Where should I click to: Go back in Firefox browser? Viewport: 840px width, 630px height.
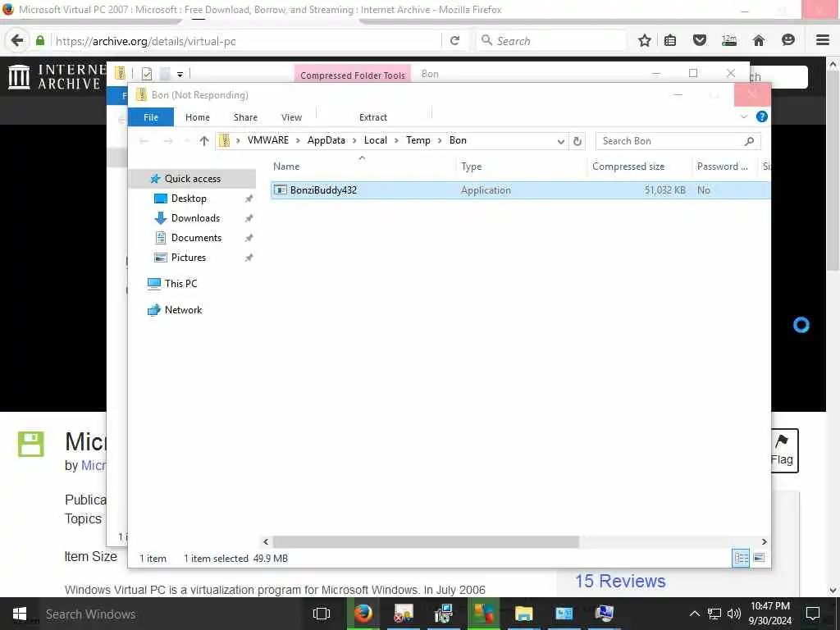tap(17, 41)
